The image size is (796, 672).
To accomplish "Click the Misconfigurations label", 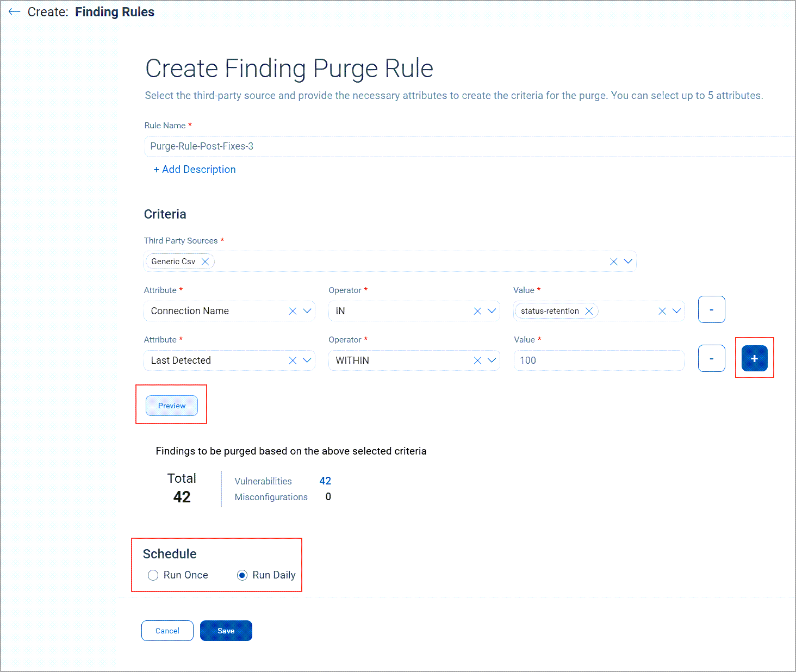I will (271, 497).
